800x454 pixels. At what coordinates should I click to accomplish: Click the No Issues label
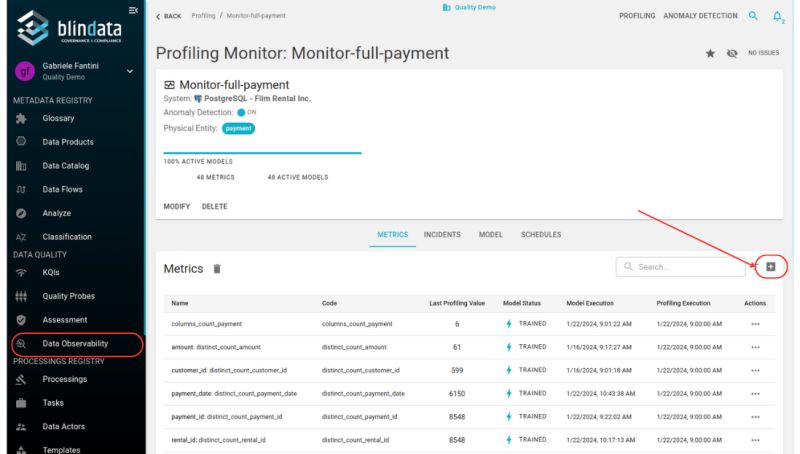tap(763, 53)
